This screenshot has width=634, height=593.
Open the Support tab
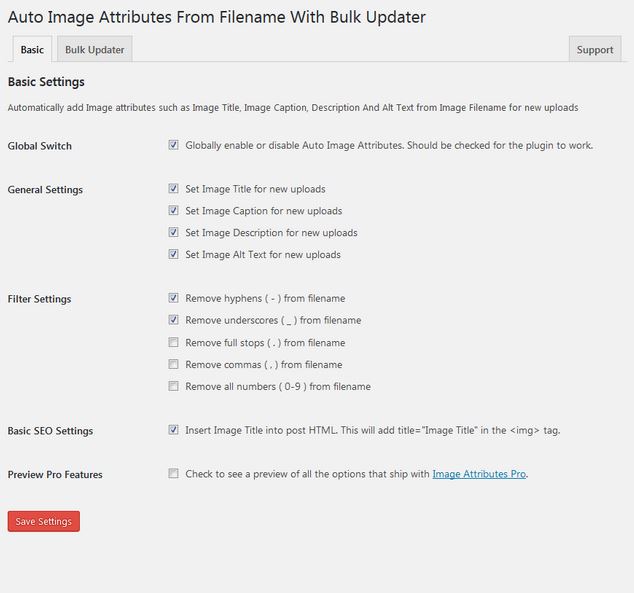click(x=595, y=49)
